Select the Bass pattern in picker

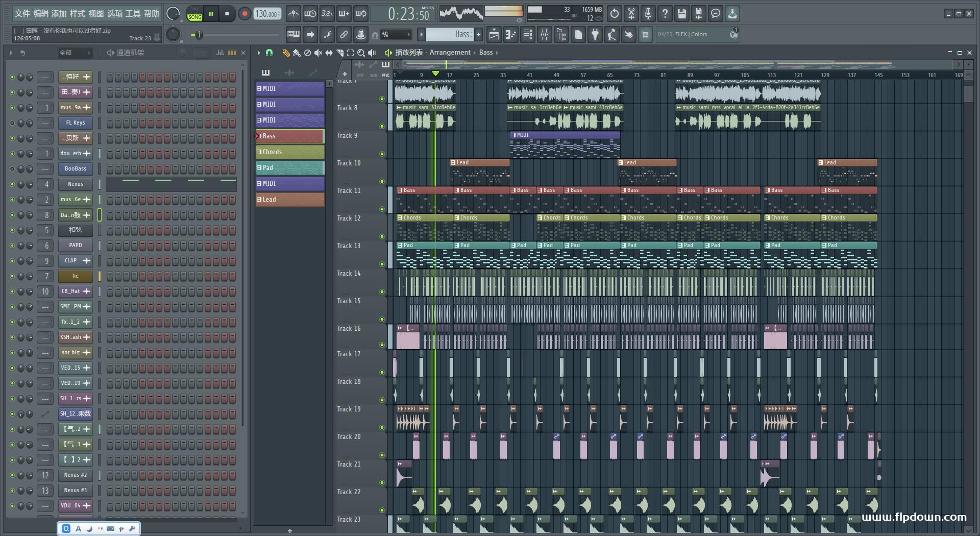pyautogui.click(x=290, y=136)
